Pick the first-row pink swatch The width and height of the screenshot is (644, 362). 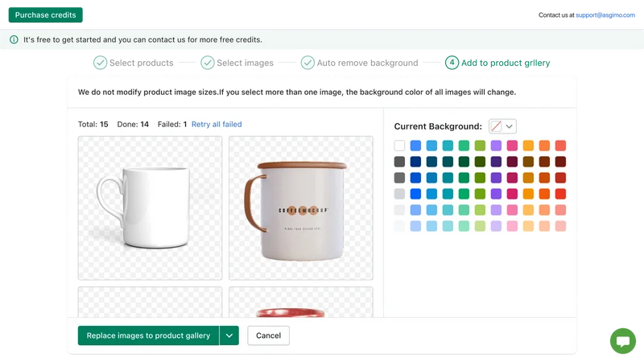tap(512, 146)
